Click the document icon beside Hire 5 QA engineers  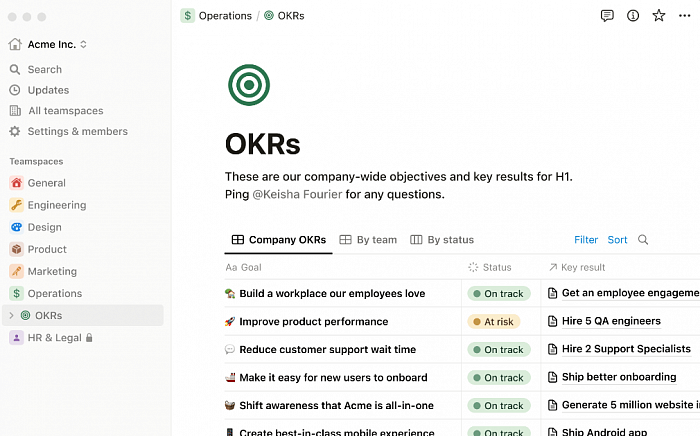553,321
